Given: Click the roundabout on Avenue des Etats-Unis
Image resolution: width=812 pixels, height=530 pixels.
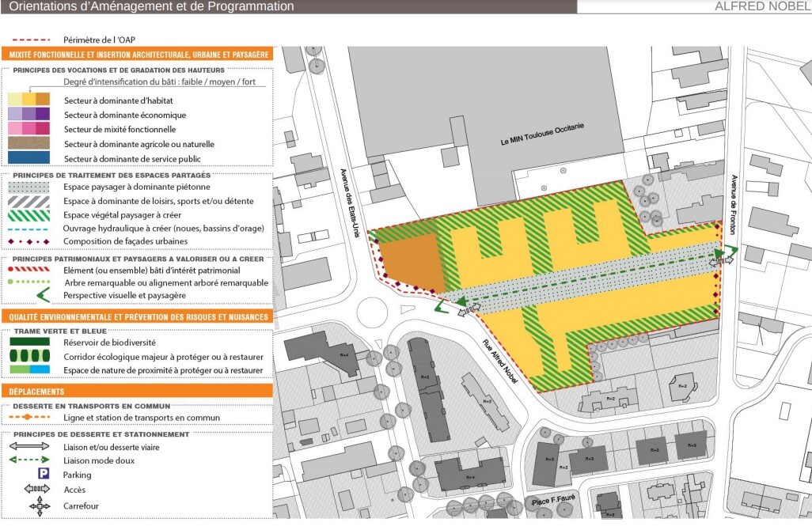Looking at the screenshot, I should (x=372, y=312).
